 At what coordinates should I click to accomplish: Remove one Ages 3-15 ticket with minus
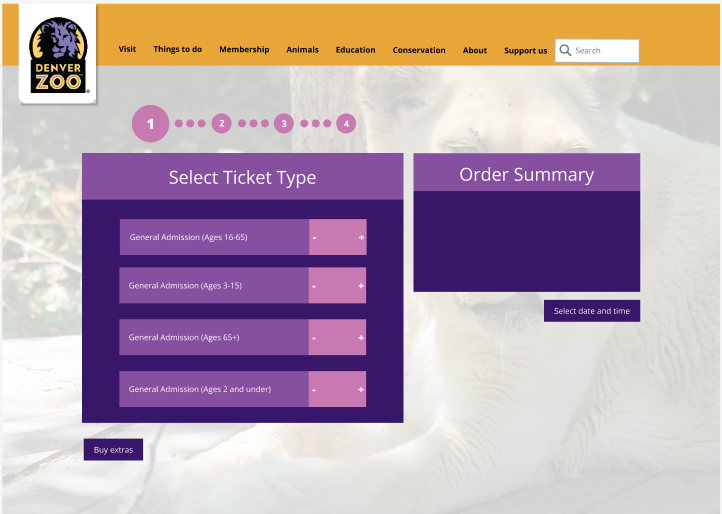[314, 286]
